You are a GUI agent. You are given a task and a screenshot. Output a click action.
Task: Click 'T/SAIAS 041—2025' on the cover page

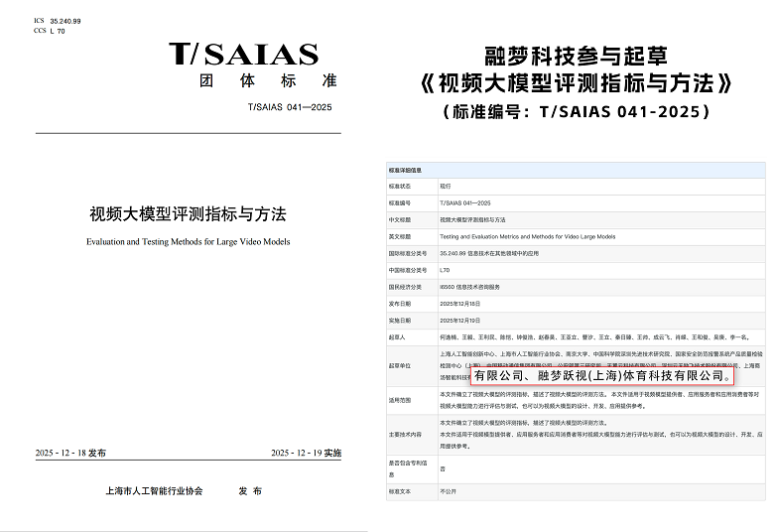coord(290,107)
